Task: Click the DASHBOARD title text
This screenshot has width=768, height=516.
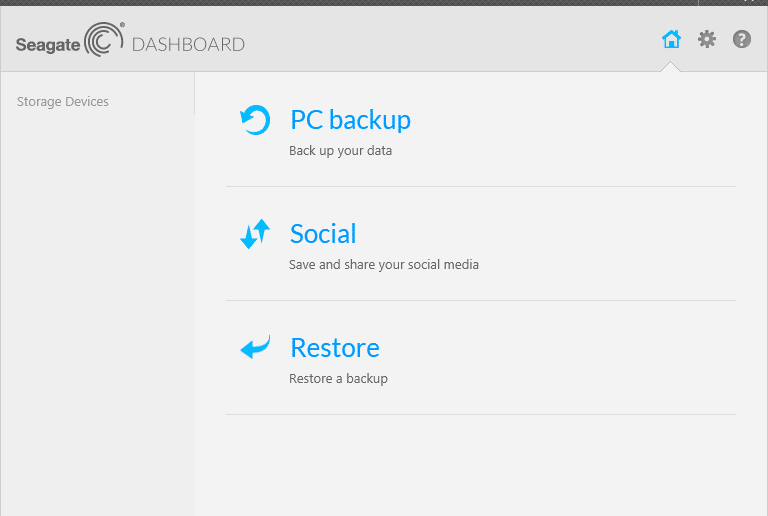Action: coord(188,45)
